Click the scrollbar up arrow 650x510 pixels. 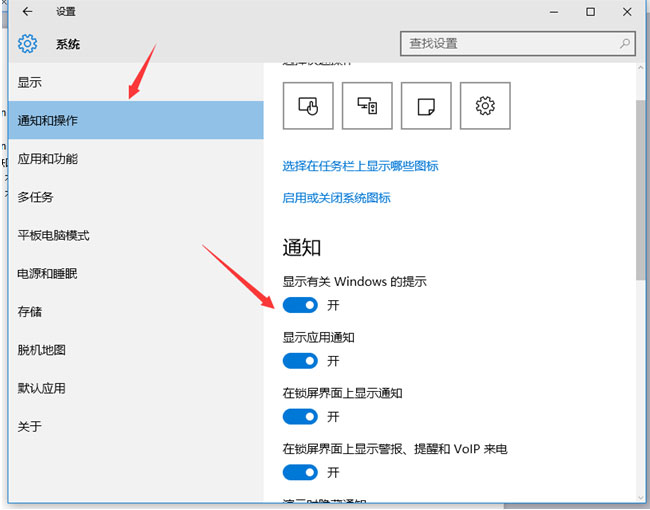tap(641, 68)
